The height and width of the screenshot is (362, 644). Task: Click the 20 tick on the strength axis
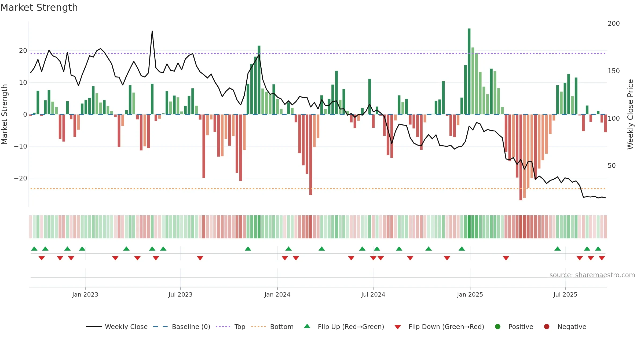[23, 51]
